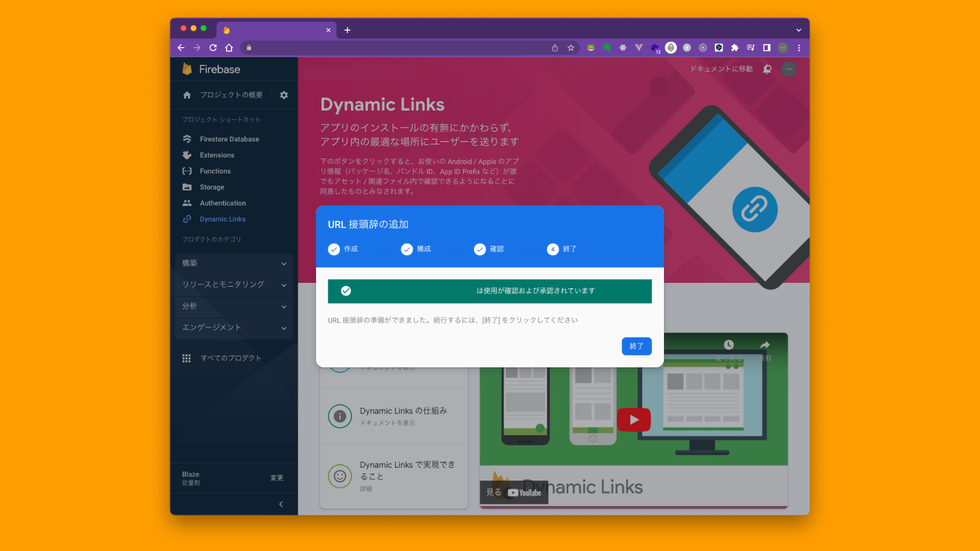Open project settings gear icon
Screen dimensions: 980x551
click(x=284, y=95)
